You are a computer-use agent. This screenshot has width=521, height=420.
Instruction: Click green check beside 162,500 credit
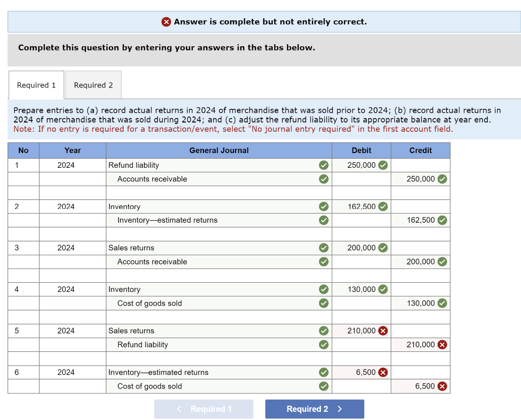click(442, 220)
